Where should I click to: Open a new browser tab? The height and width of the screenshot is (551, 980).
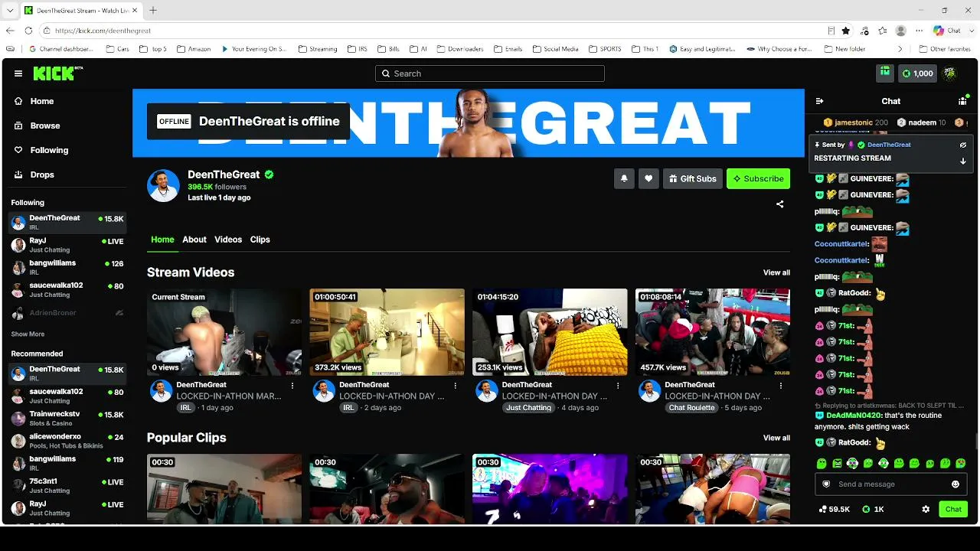pyautogui.click(x=153, y=11)
